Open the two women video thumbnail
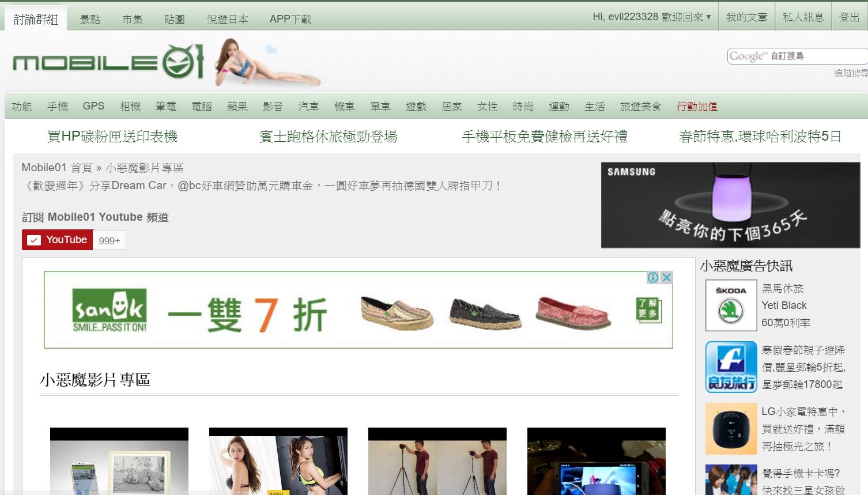Viewport: 868px width, 495px height. click(278, 461)
